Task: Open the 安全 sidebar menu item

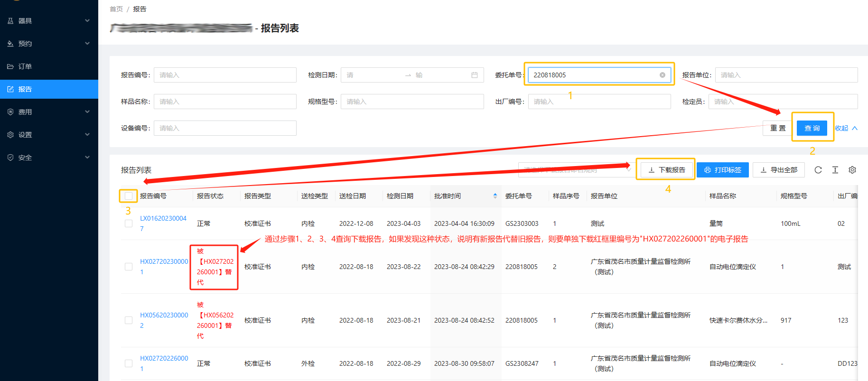Action: pyautogui.click(x=47, y=158)
